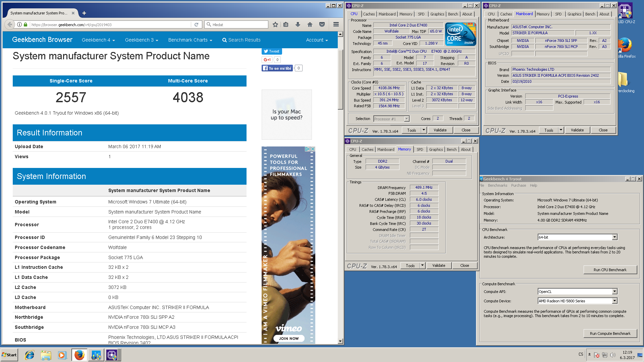
Task: Click the Firefox search field labeled Hledat
Action: 237,24
